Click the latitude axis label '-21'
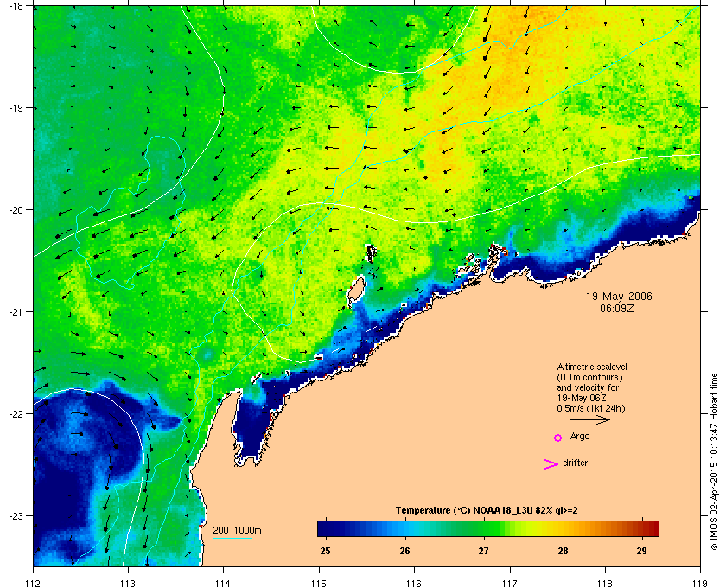The width and height of the screenshot is (726, 588). (x=16, y=312)
